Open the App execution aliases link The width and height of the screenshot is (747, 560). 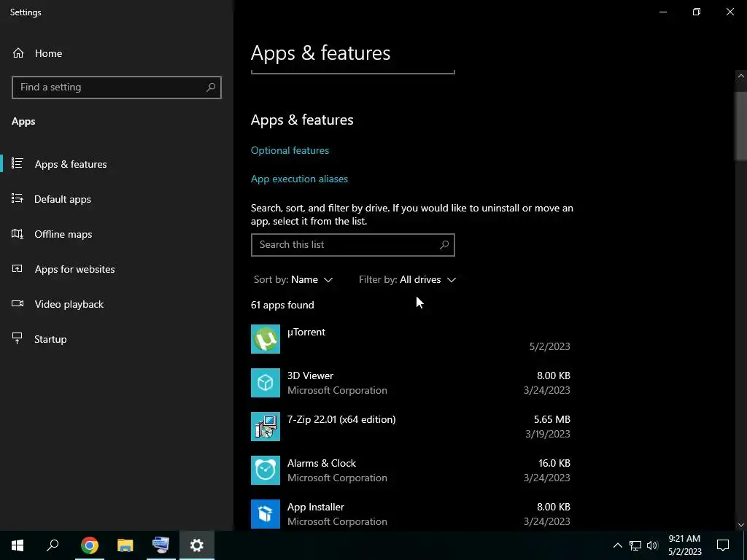299,179
